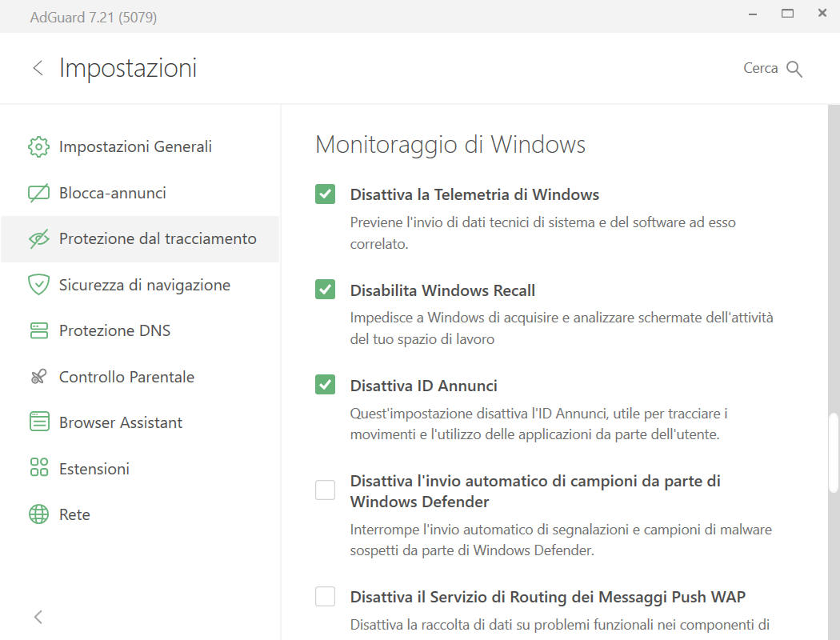Image resolution: width=840 pixels, height=640 pixels.
Task: Click the Controllo Parentale icon
Action: [x=38, y=377]
